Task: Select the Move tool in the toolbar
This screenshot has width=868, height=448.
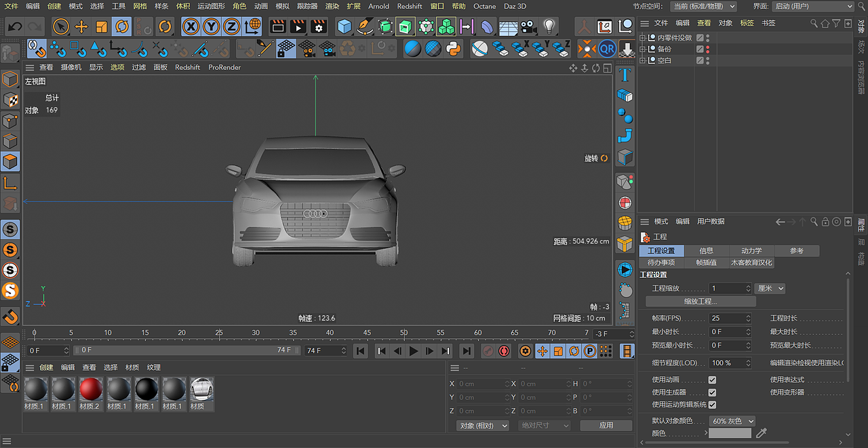Action: [x=81, y=26]
